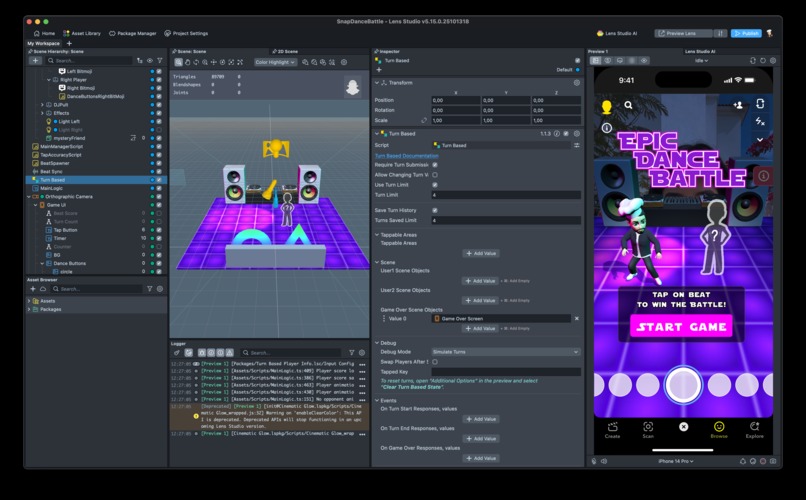Viewport: 806px width, 500px height.
Task: Remove the Game Over Screen value
Action: click(x=577, y=319)
